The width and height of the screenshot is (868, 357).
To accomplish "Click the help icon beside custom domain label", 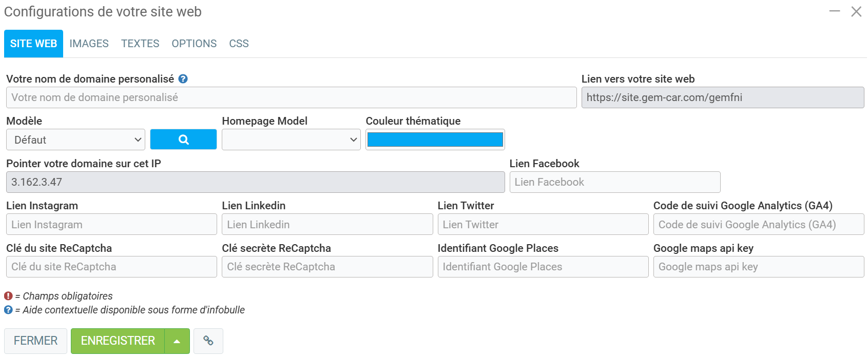I will (183, 79).
